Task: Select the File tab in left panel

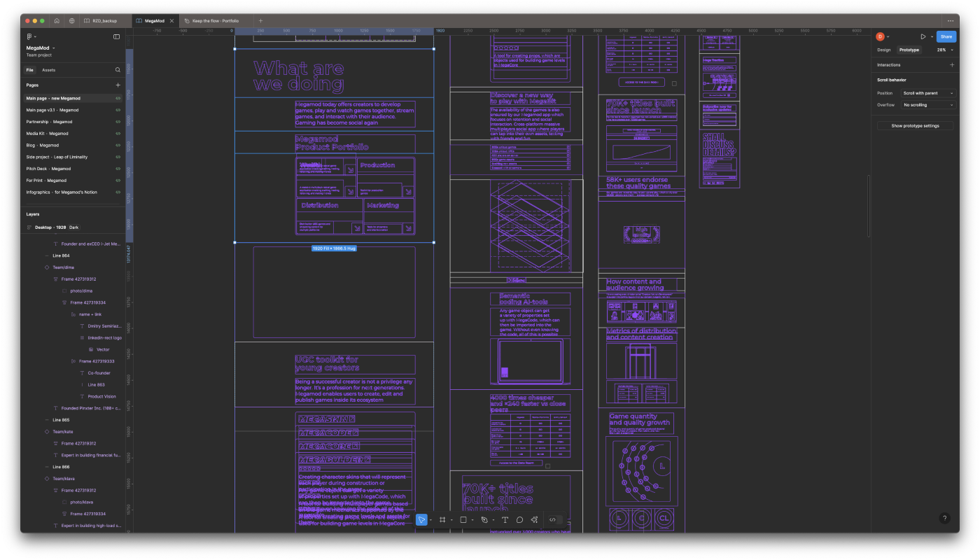Action: coord(30,70)
